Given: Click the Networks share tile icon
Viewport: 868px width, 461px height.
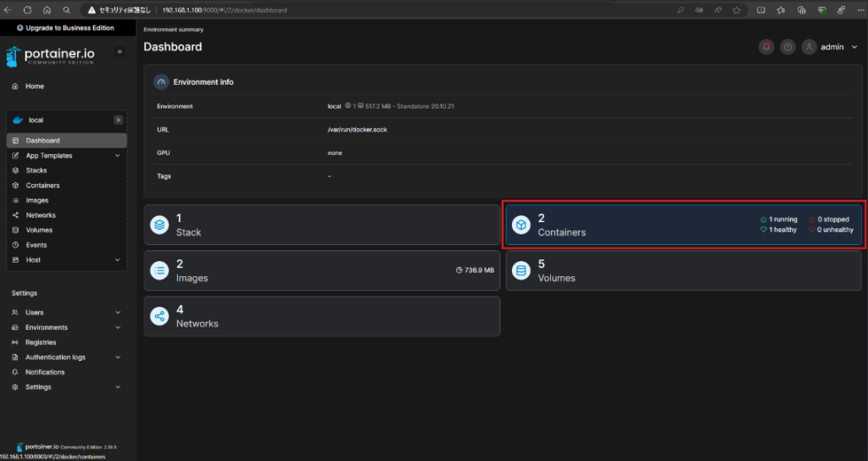Looking at the screenshot, I should coord(159,316).
